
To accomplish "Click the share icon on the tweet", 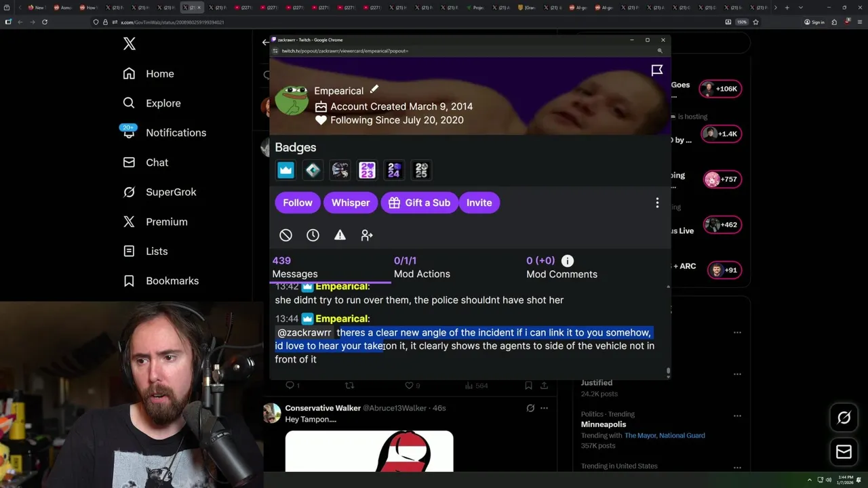I will (x=544, y=386).
